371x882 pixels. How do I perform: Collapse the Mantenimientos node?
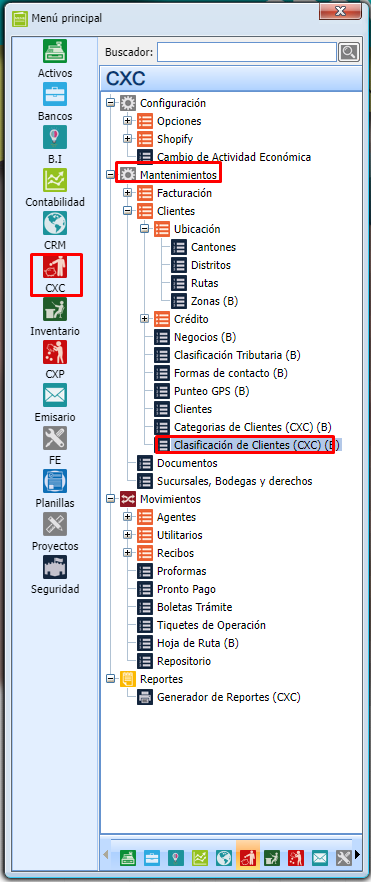pyautogui.click(x=110, y=175)
